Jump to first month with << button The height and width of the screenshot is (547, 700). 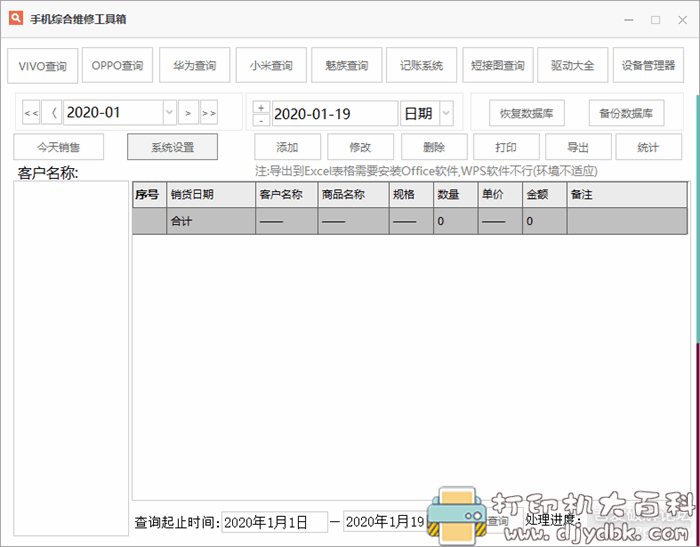click(31, 113)
